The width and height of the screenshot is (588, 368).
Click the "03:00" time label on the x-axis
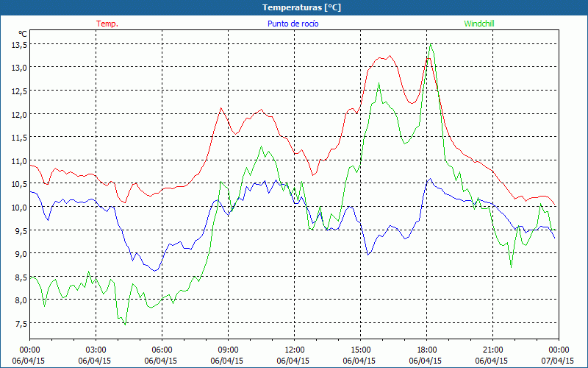[96, 350]
